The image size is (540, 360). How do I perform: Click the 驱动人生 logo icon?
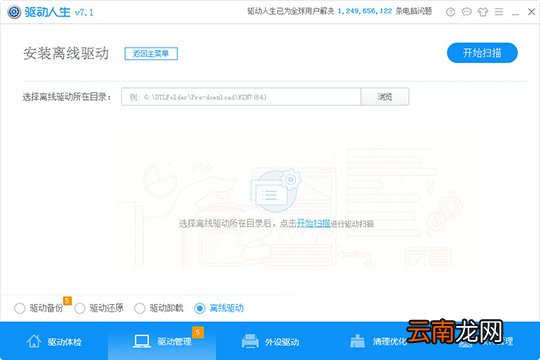[x=14, y=12]
